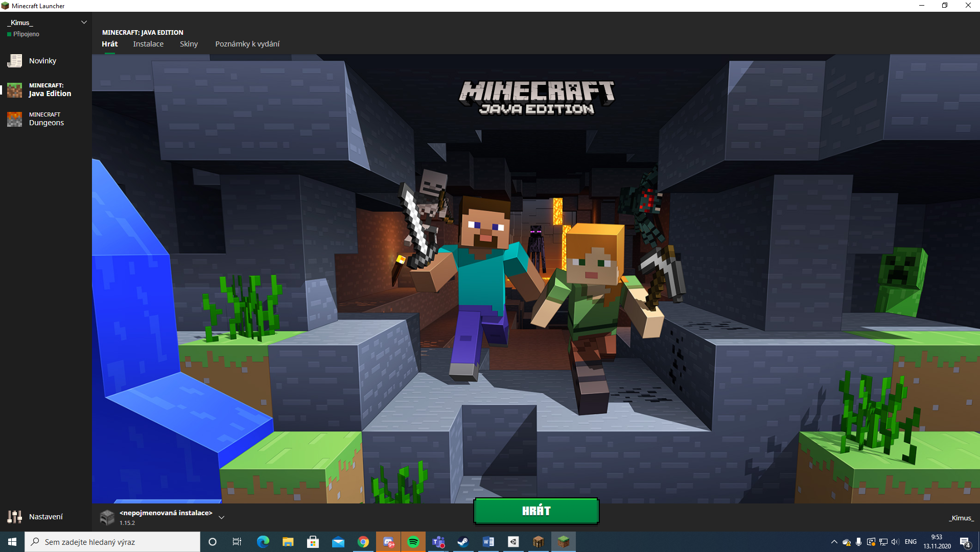Launch Steam from the taskbar

(463, 542)
